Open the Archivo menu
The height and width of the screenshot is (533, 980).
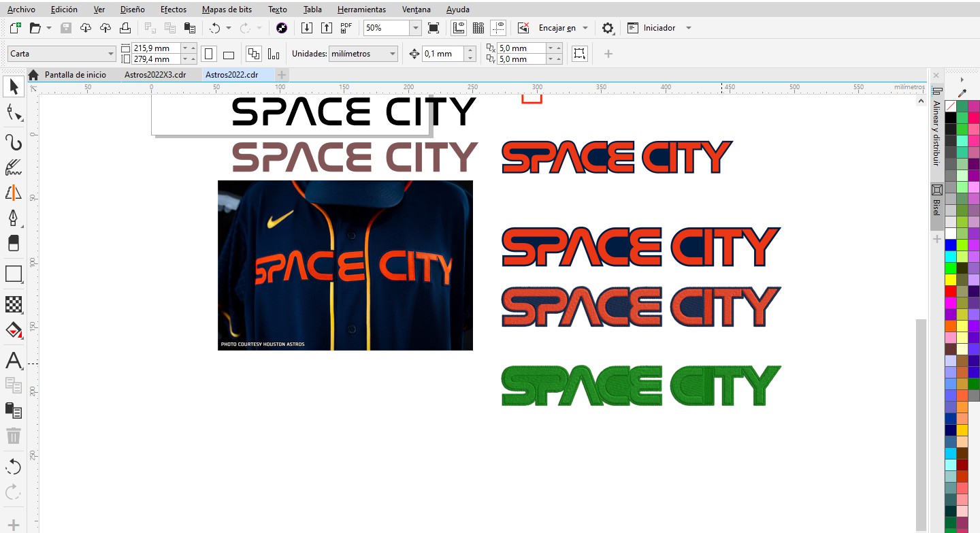21,10
